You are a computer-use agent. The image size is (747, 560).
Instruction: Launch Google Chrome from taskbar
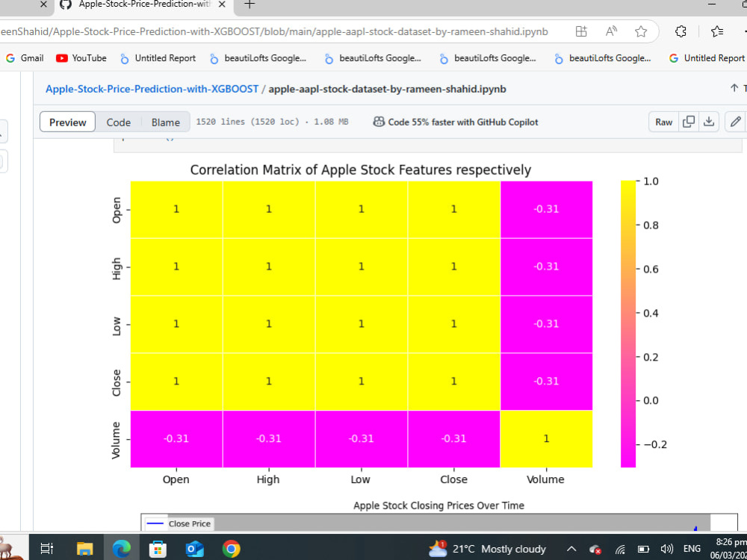231,549
